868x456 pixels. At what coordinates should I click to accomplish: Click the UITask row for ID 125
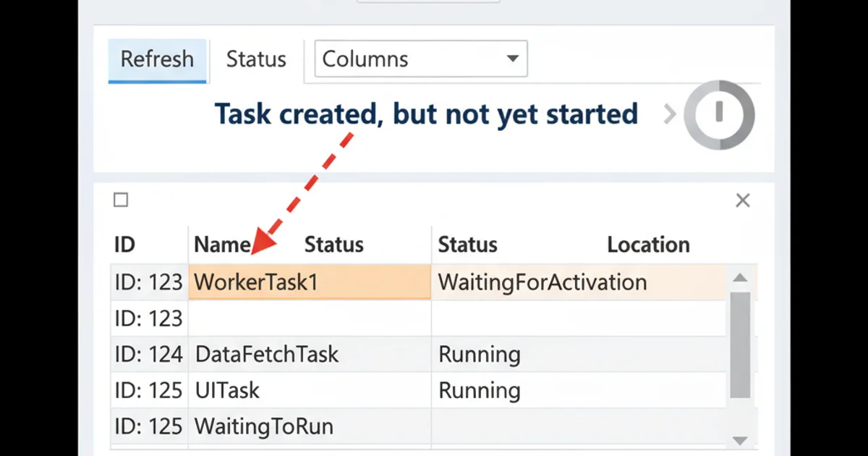coord(227,390)
